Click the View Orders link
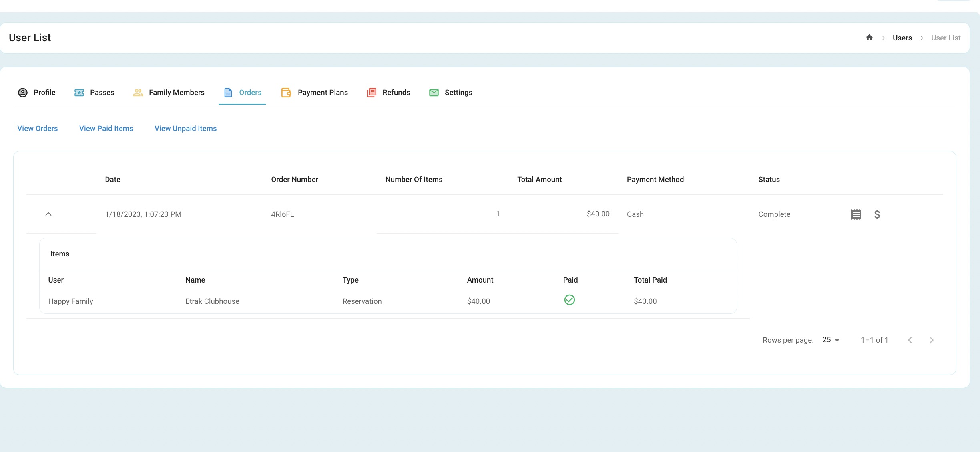980x452 pixels. (38, 129)
